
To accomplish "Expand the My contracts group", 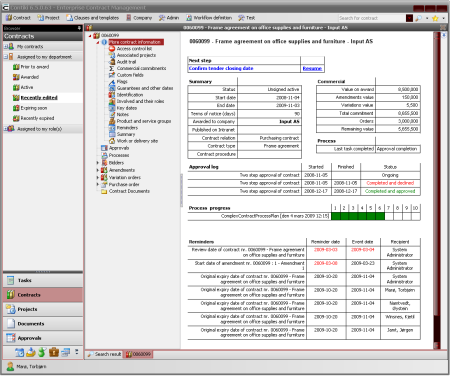I will coord(6,47).
